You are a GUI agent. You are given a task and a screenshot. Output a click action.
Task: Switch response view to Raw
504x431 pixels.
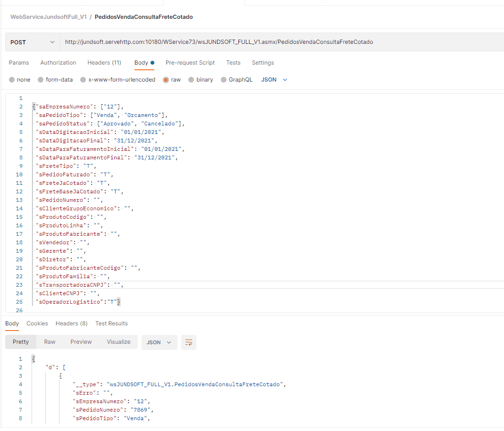pos(50,342)
